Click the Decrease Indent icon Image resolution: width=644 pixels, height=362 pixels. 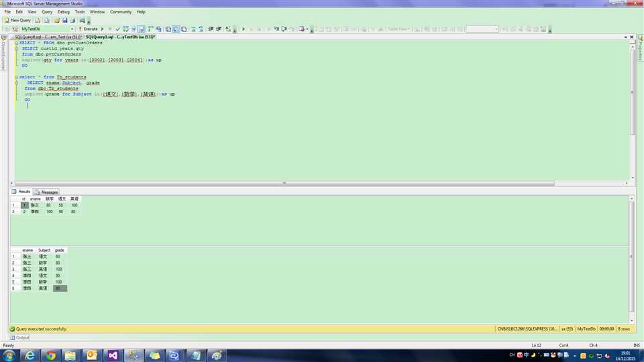pyautogui.click(x=211, y=29)
